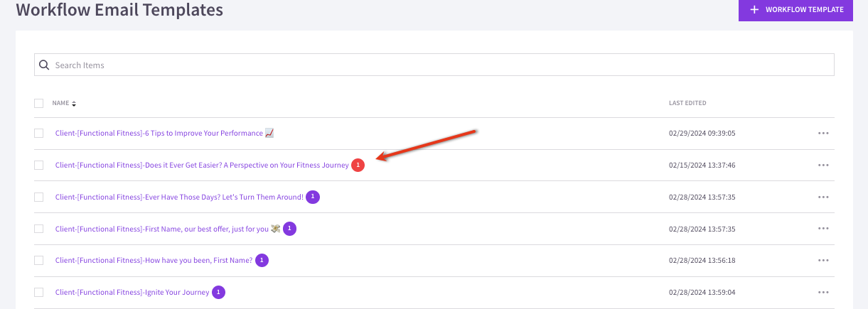Toggle the select-all checkbox in header
Screen dimensions: 868x309
[x=39, y=103]
